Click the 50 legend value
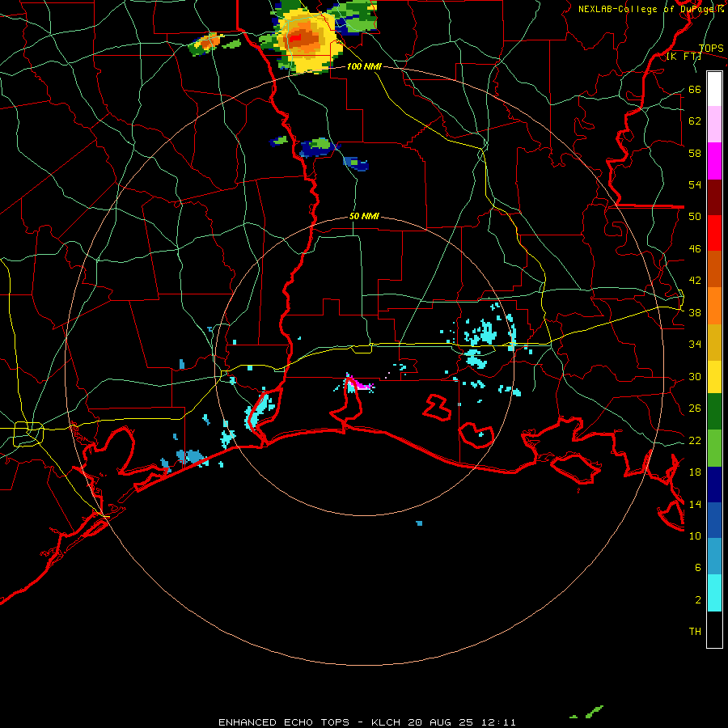The height and width of the screenshot is (728, 728). point(695,217)
